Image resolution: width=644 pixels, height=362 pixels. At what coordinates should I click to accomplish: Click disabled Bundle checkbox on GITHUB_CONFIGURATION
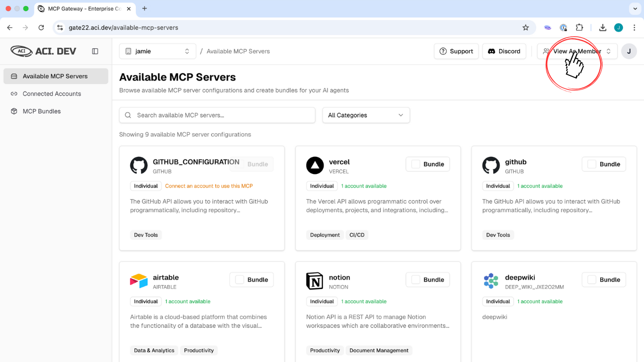pos(239,164)
